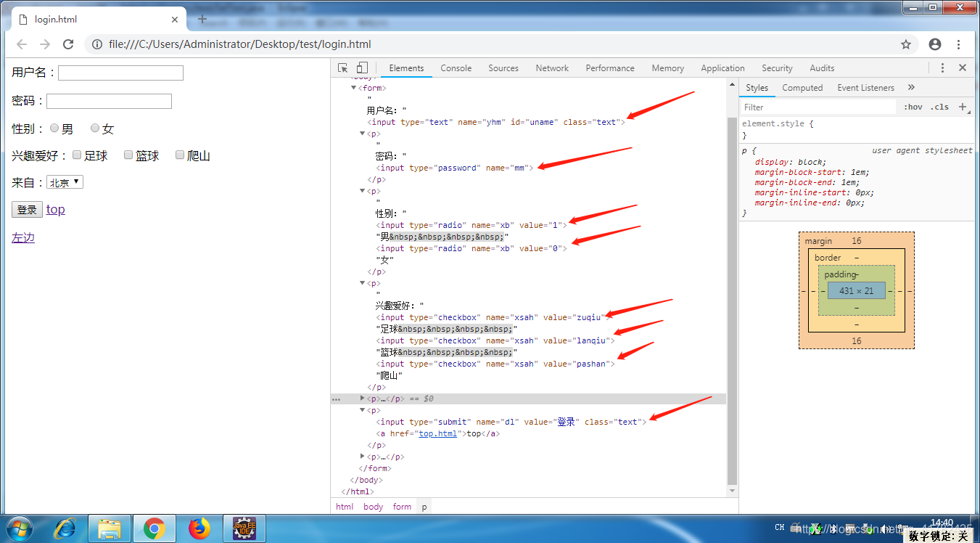Expand the last collapsed p node
Screen dimensions: 980x543
(363, 457)
